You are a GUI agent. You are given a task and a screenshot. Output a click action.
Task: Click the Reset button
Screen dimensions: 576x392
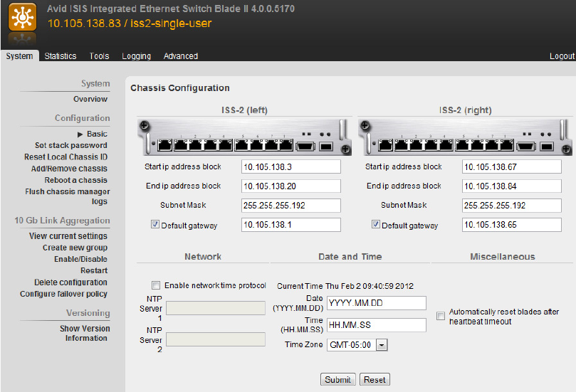(375, 379)
